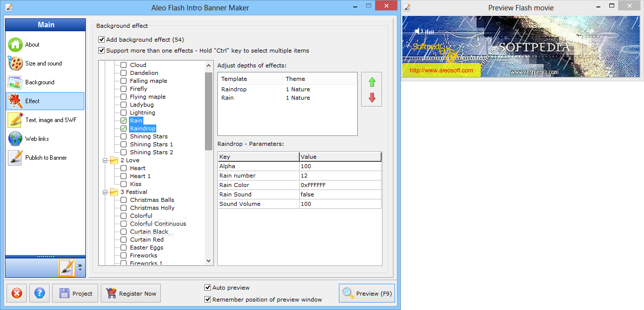The width and height of the screenshot is (644, 310).
Task: Edit the Sound Volume value 100
Action: tap(340, 204)
